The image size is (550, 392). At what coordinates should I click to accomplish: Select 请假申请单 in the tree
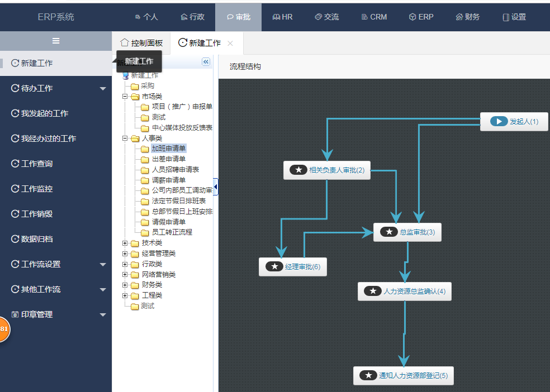168,222
